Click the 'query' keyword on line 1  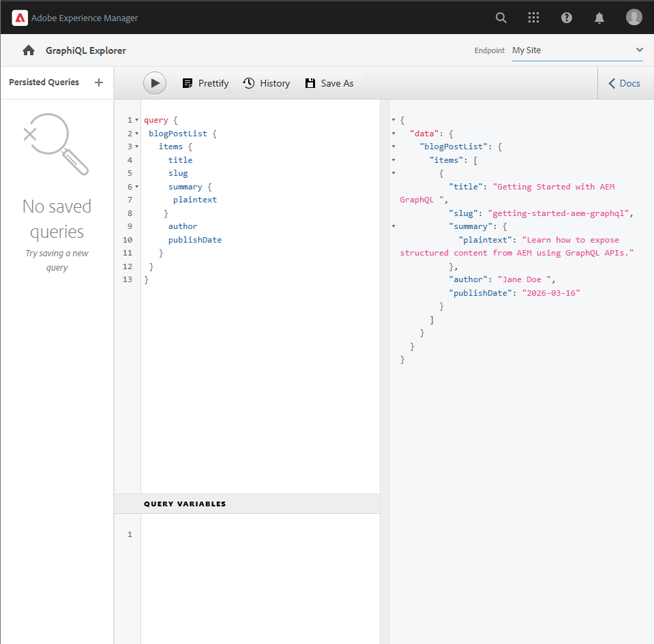pos(156,120)
